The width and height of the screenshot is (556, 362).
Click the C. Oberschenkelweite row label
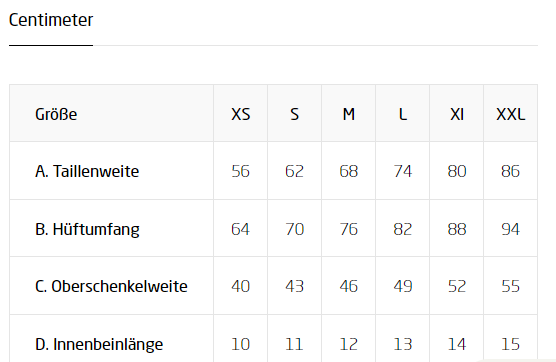point(111,286)
